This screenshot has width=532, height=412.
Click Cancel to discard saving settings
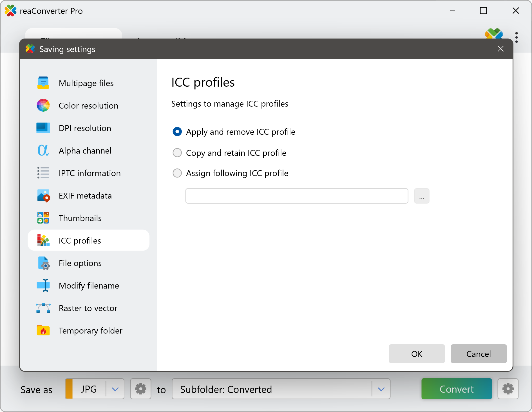coord(478,354)
